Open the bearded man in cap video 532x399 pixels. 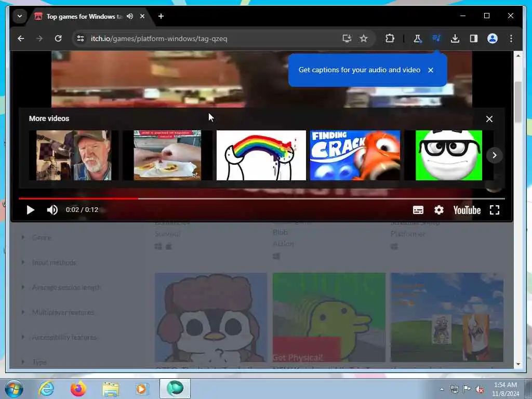click(x=74, y=155)
